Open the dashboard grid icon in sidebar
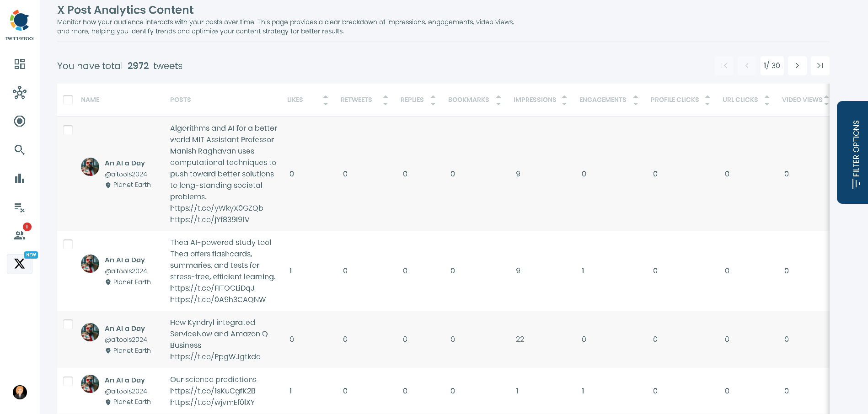 (x=20, y=64)
